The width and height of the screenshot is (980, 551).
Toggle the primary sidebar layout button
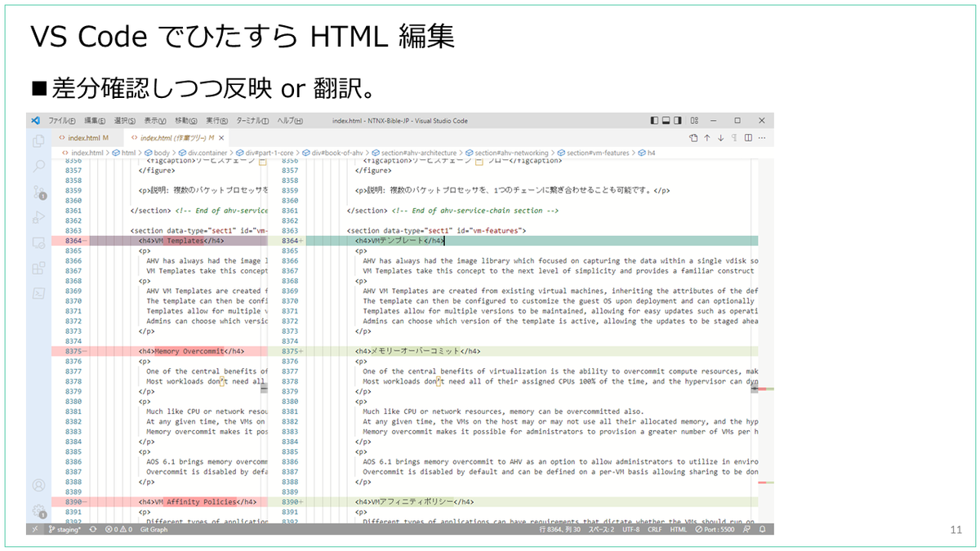[654, 121]
